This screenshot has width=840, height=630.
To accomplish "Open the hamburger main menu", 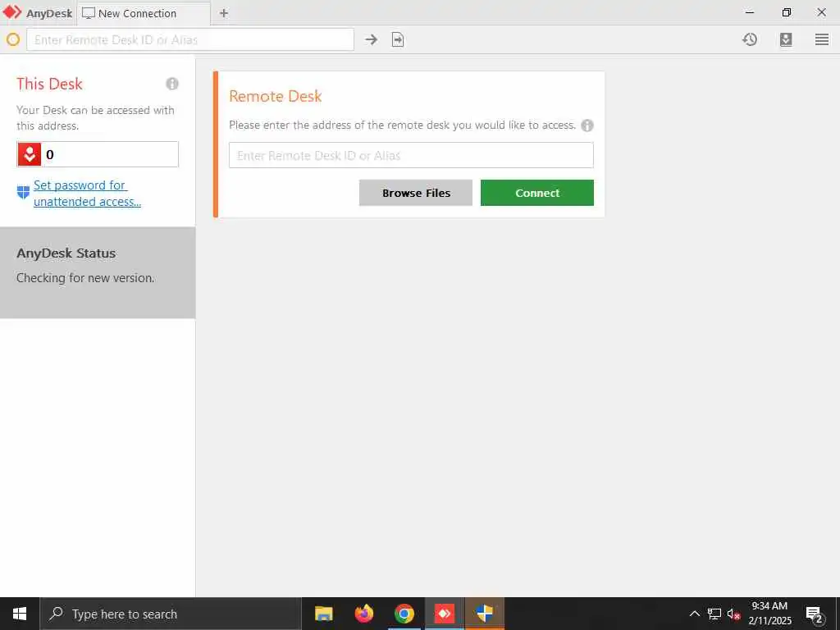I will [822, 39].
